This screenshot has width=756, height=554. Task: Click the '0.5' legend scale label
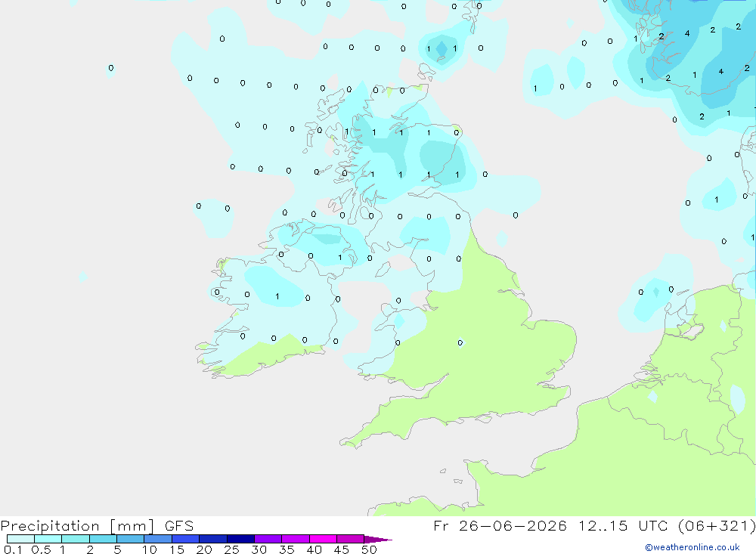41,549
